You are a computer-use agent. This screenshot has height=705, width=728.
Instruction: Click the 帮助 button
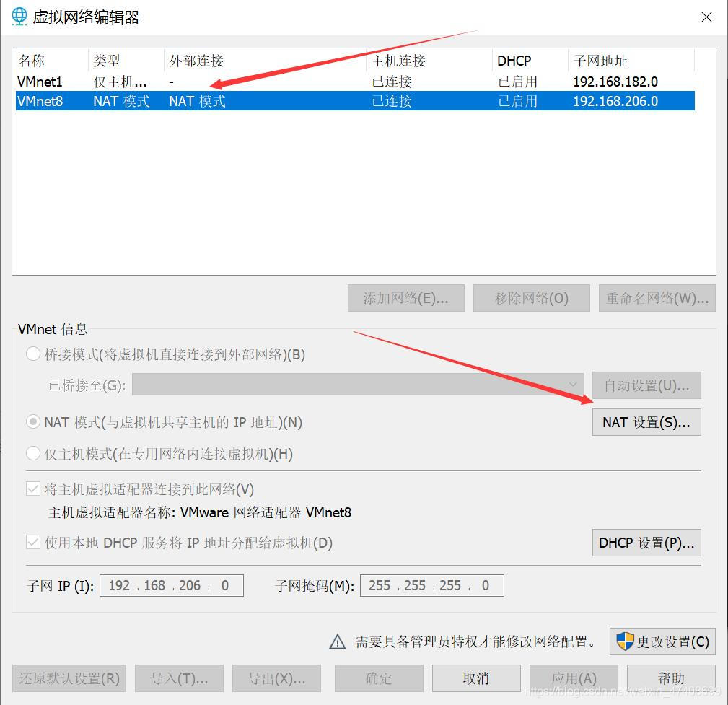pos(671,678)
